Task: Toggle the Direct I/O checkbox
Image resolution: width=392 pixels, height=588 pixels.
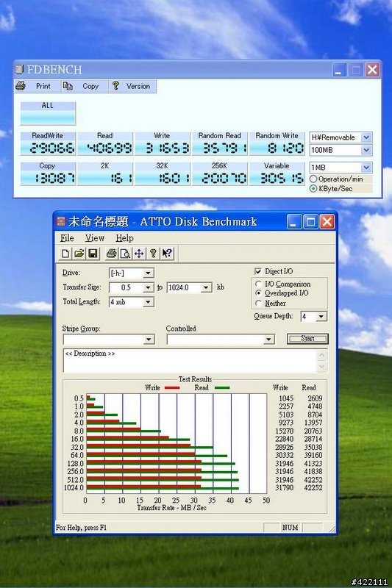Action: click(x=257, y=271)
